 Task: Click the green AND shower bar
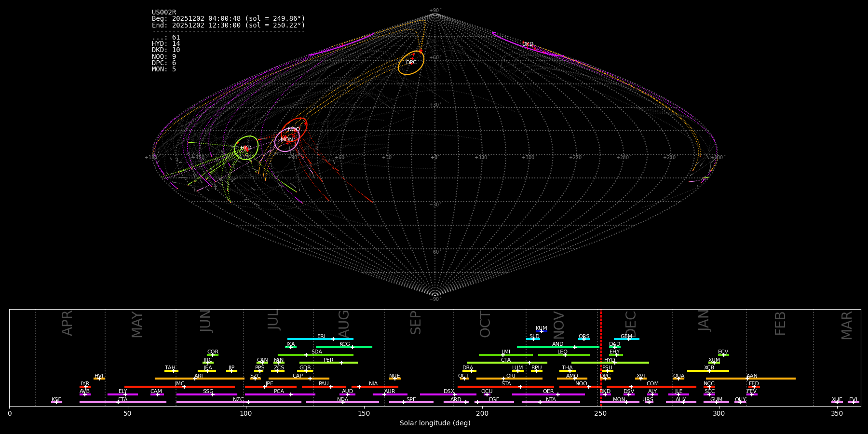pos(558,347)
